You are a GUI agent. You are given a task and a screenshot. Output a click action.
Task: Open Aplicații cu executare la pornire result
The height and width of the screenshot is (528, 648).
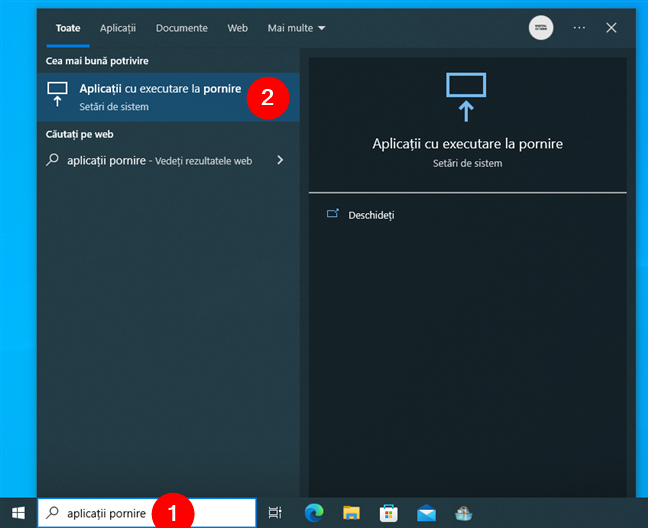pyautogui.click(x=168, y=97)
